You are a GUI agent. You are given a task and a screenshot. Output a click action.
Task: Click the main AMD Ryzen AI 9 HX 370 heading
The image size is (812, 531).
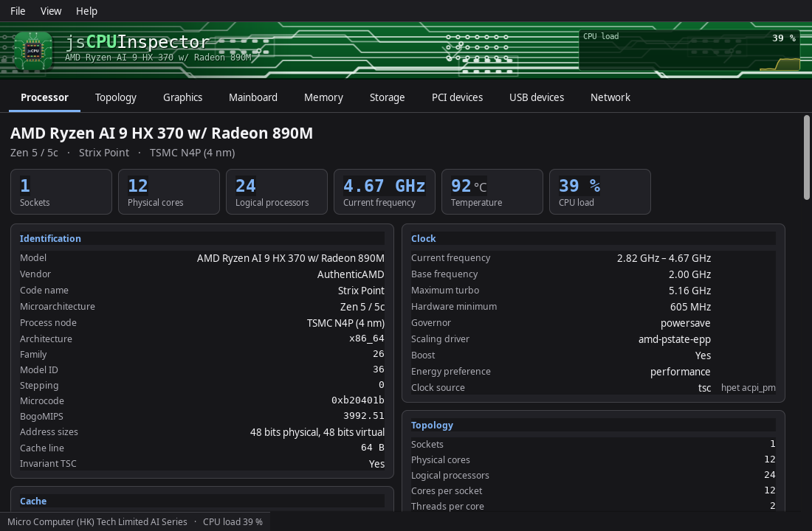[162, 133]
